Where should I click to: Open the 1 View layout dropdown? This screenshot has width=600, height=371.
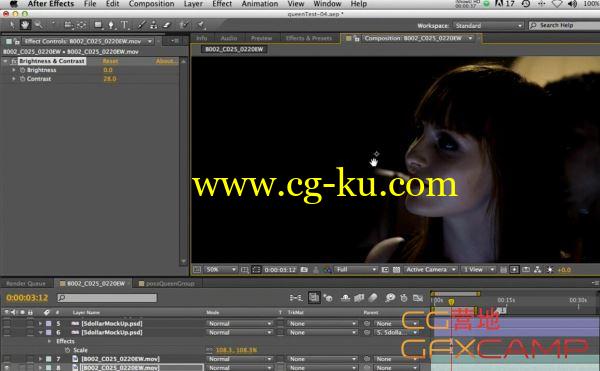click(478, 270)
